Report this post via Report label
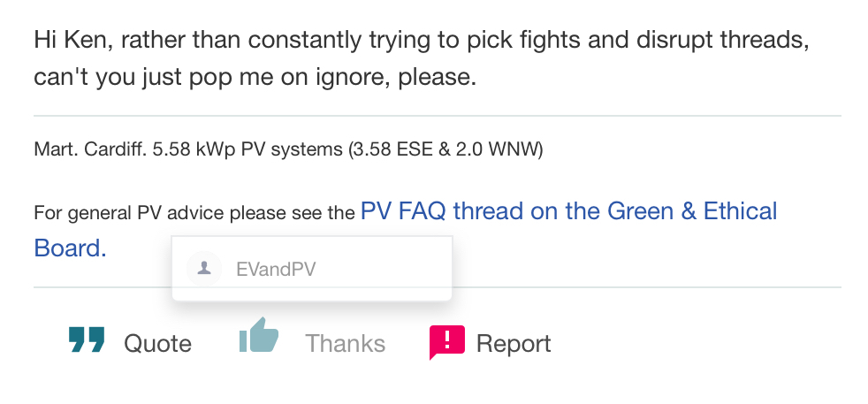 click(x=514, y=344)
